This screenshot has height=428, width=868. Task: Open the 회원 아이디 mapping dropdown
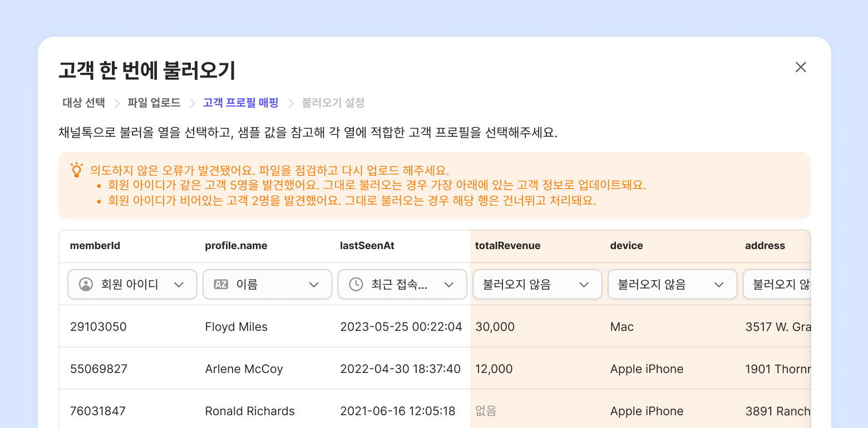point(132,285)
